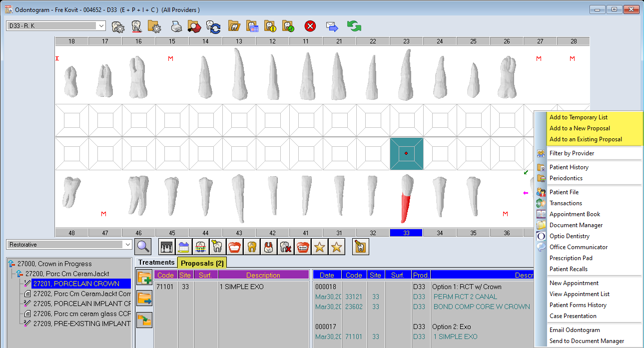Click the tooth with calendar folder icon

pyautogui.click(x=252, y=26)
